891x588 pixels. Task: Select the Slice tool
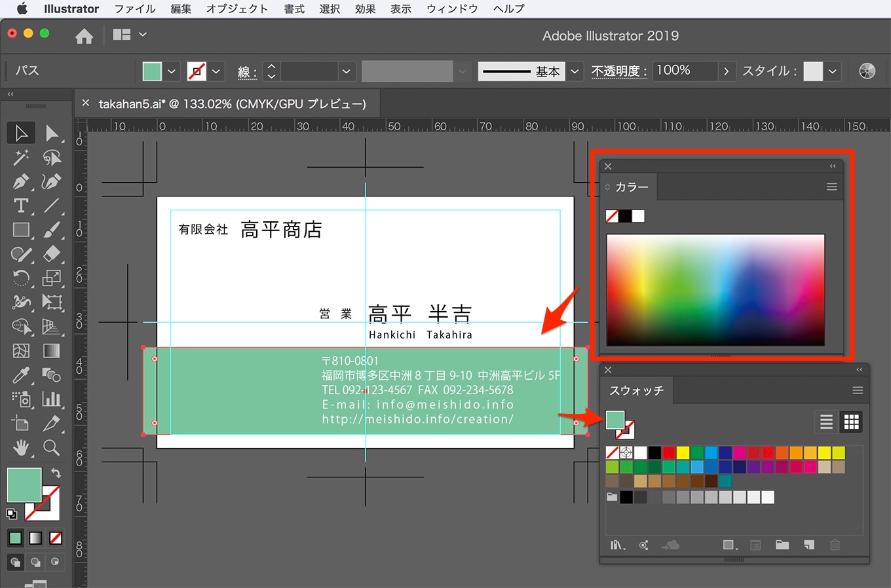click(x=52, y=424)
